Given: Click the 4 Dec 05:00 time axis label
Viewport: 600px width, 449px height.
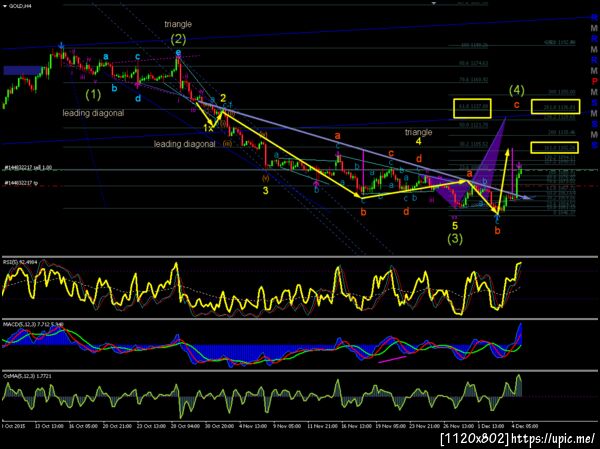Looking at the screenshot, I should (x=525, y=426).
